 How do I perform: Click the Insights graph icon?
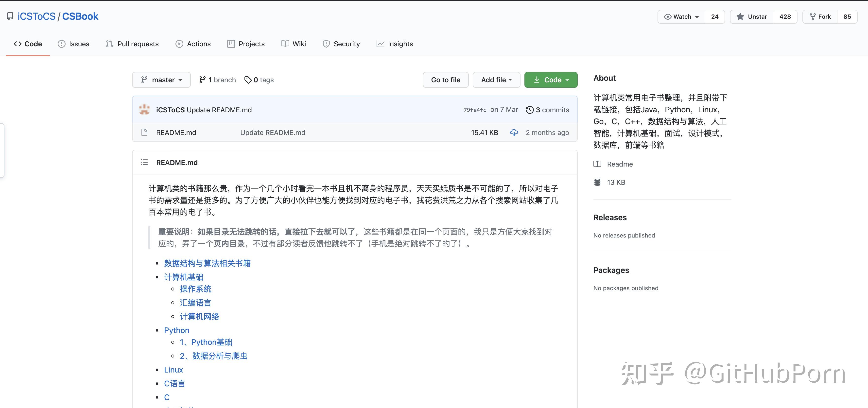click(380, 43)
